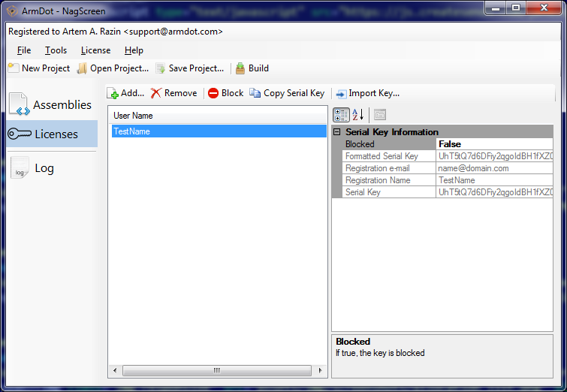Click the Licenses key icon

coord(20,134)
